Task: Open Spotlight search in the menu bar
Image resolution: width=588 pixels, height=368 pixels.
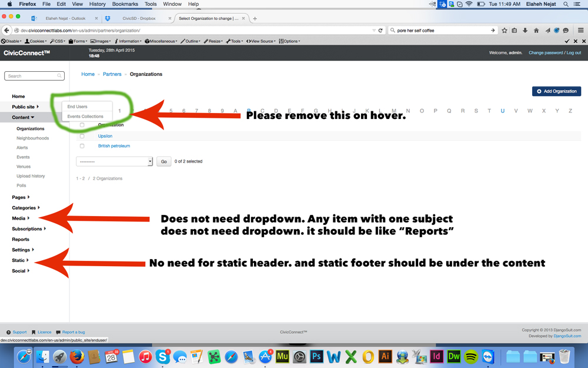Action: 566,4
